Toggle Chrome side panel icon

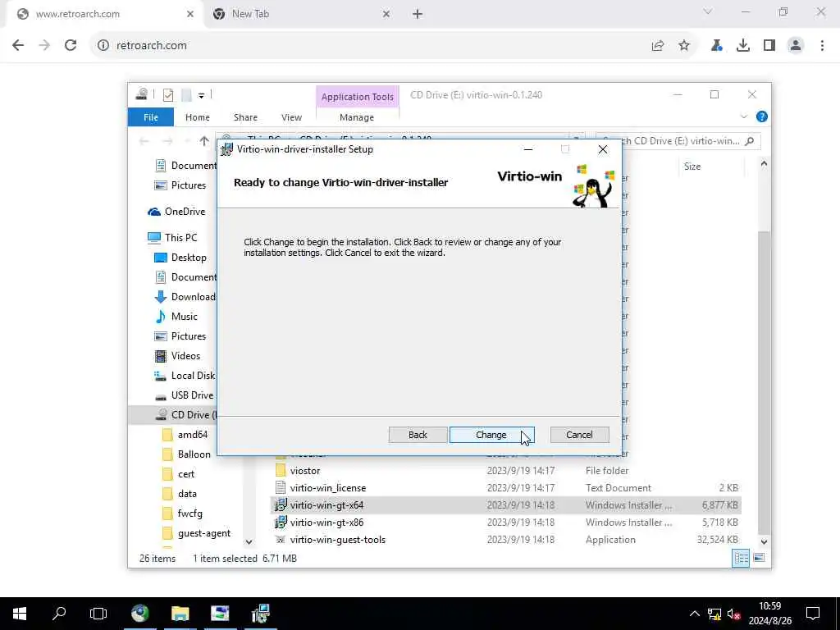[769, 46]
